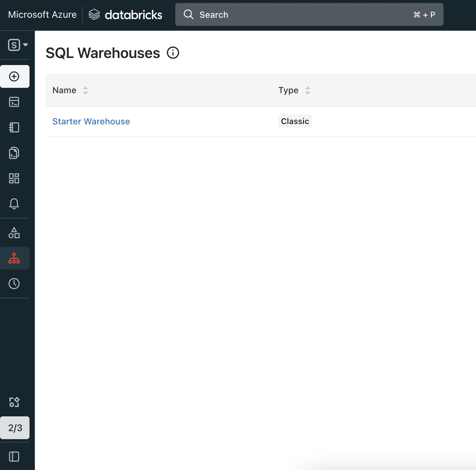The height and width of the screenshot is (470, 476).
Task: Go to the Queries section
Action: coord(15,153)
